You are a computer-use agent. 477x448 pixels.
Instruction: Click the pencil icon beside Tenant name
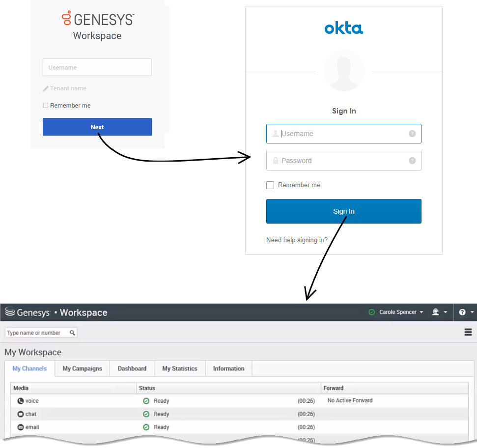coord(46,89)
